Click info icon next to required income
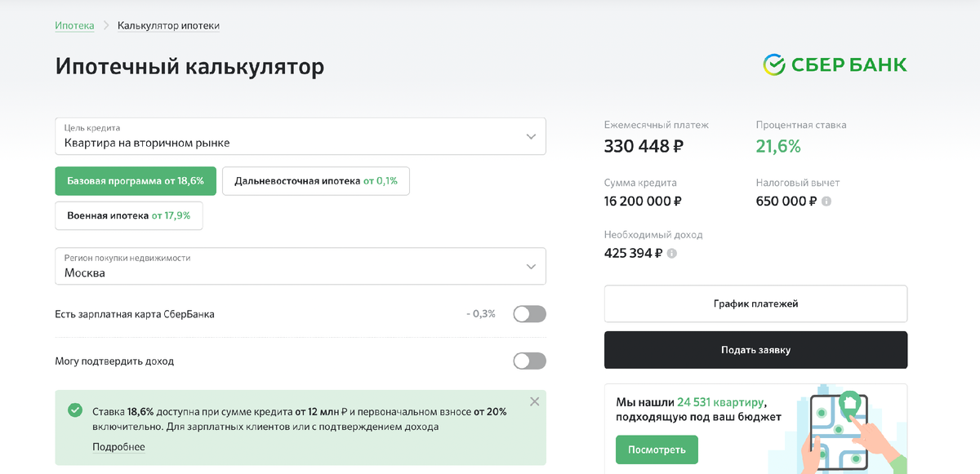The height and width of the screenshot is (474, 980). 672,254
